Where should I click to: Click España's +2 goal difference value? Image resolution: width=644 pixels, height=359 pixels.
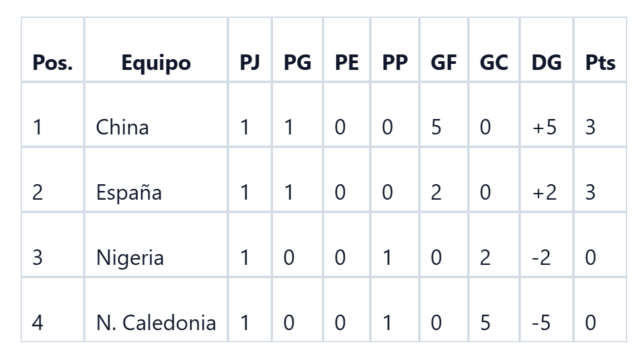(x=545, y=192)
